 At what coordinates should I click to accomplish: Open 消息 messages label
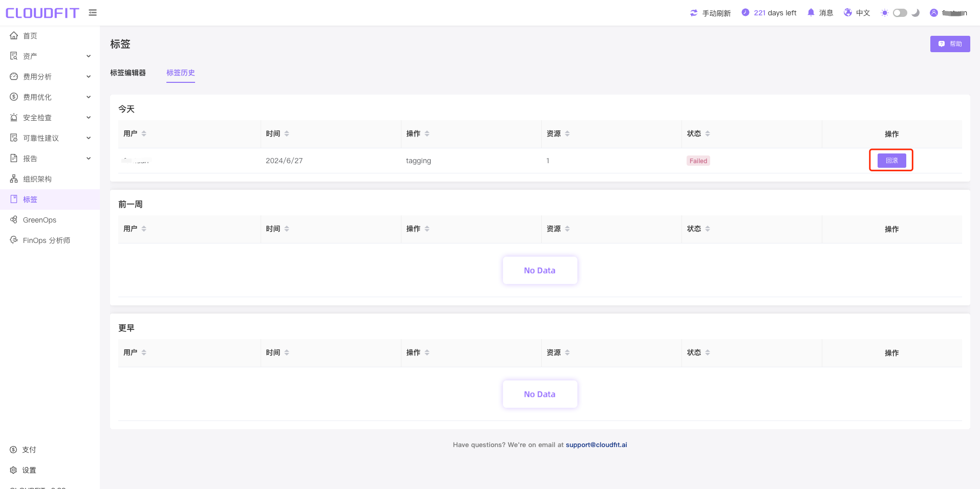point(826,13)
